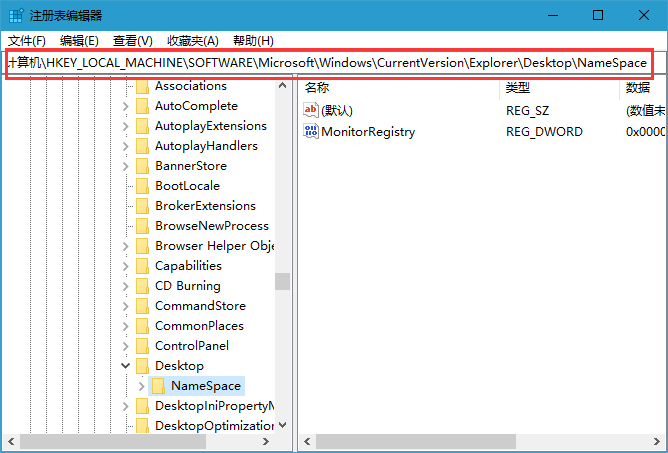Click tree pane scroll down arrow

point(282,425)
